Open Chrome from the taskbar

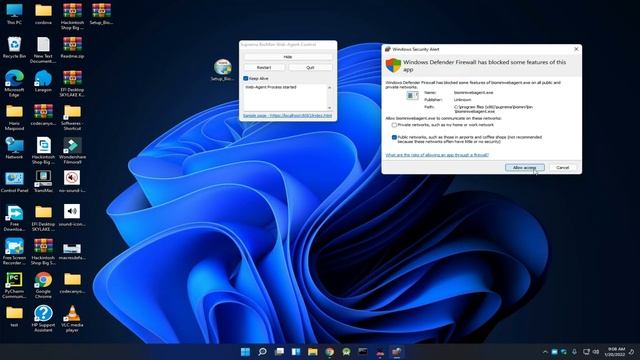click(x=329, y=352)
